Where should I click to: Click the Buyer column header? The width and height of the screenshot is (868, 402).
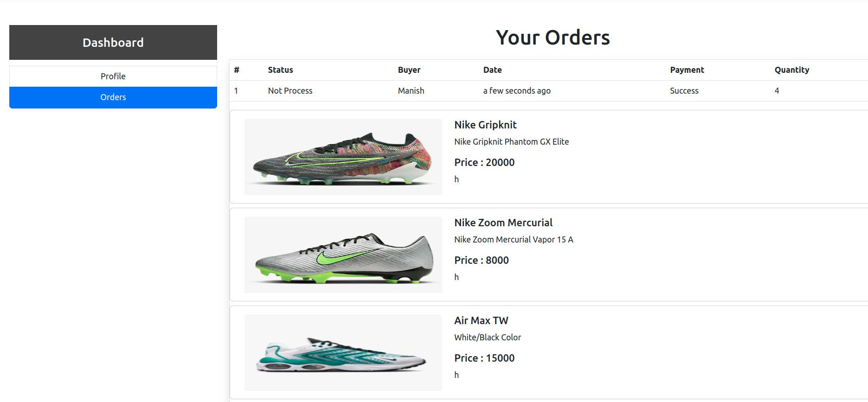[x=409, y=70]
